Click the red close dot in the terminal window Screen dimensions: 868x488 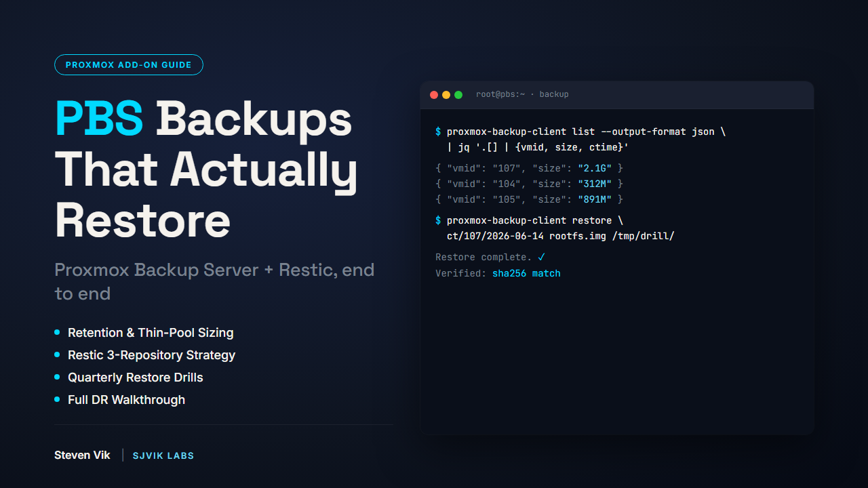pos(434,95)
